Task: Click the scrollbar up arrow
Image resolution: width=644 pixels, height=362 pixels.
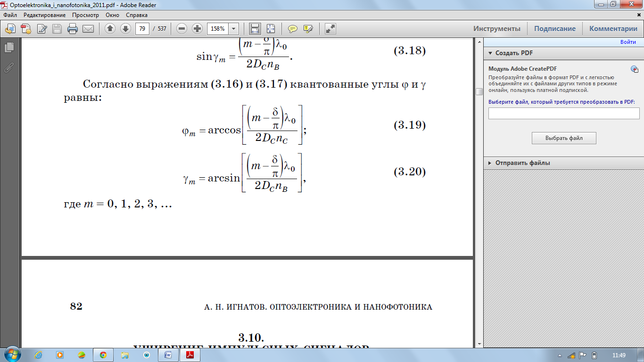Action: tap(479, 42)
